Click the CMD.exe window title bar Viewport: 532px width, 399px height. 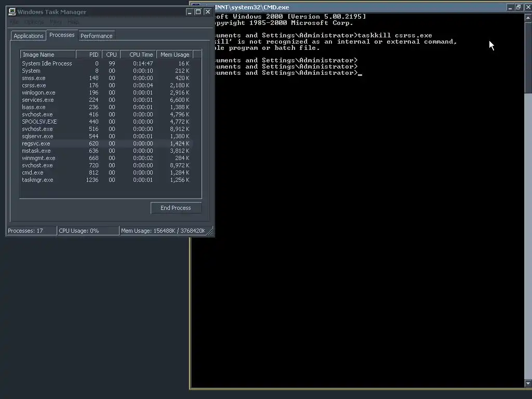pos(360,7)
